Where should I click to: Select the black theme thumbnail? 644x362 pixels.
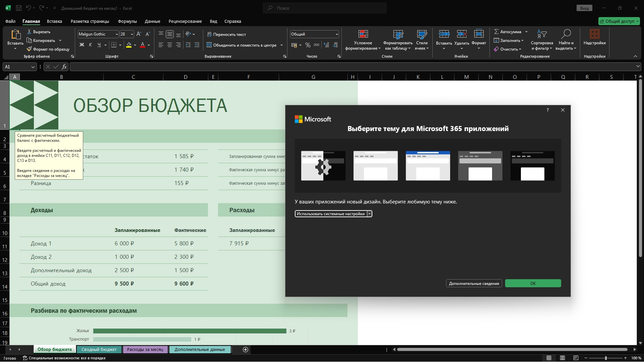532,166
